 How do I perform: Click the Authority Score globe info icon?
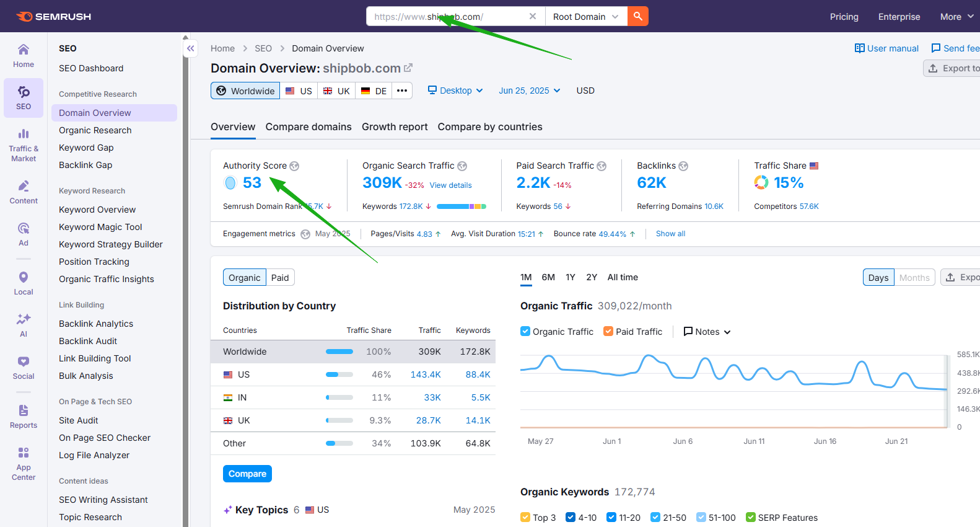[x=295, y=166]
